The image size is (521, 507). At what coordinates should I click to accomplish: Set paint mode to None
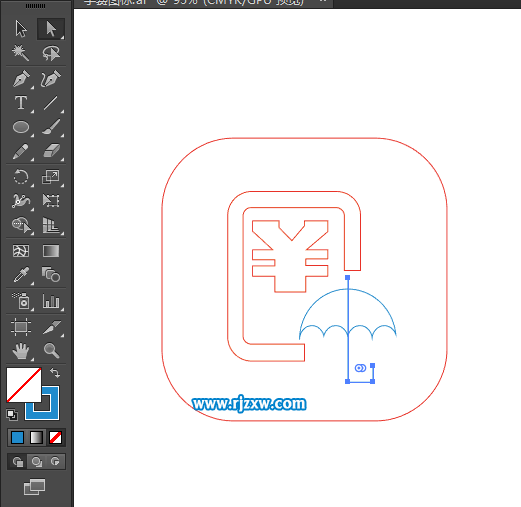pos(55,437)
